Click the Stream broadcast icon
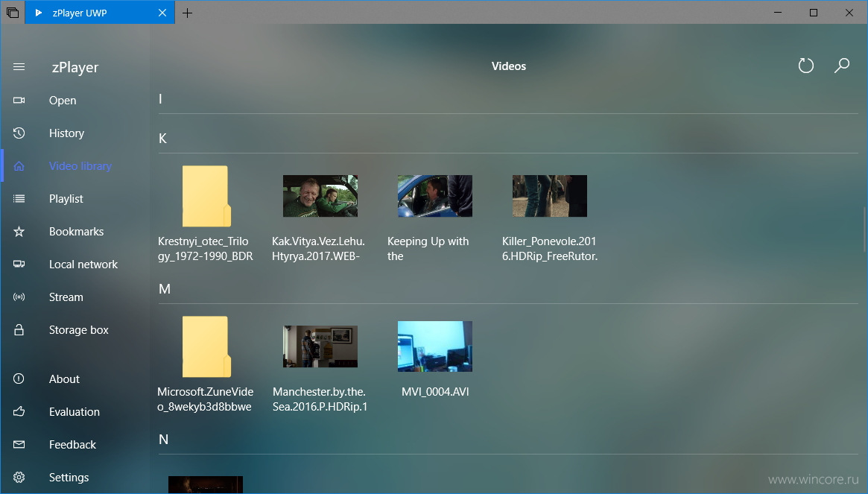 pyautogui.click(x=19, y=297)
